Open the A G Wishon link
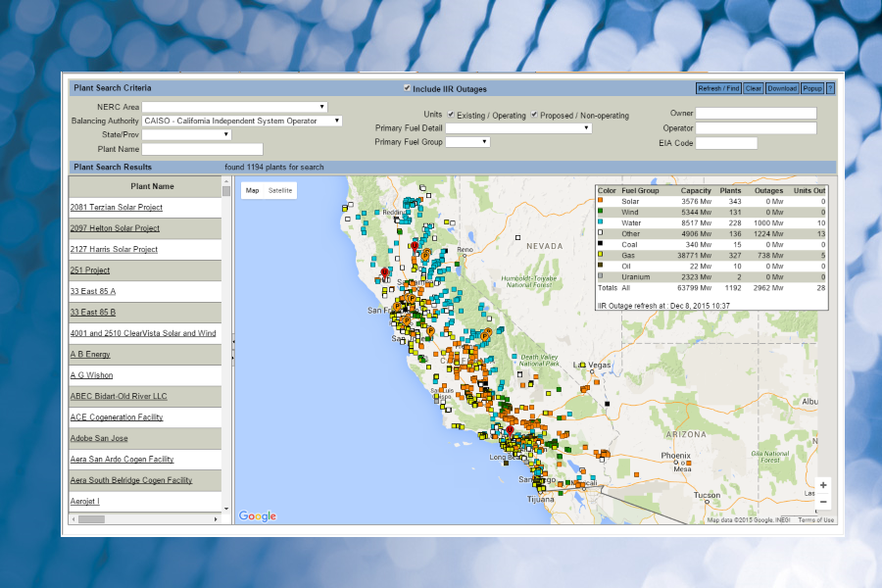The width and height of the screenshot is (882, 588). click(92, 375)
